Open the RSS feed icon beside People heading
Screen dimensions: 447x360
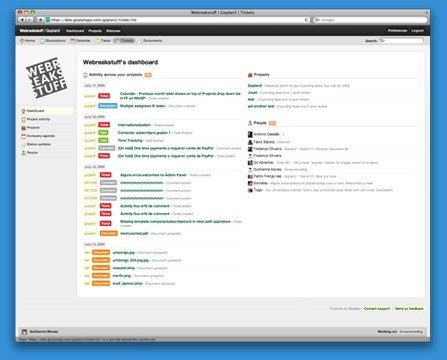click(x=272, y=123)
